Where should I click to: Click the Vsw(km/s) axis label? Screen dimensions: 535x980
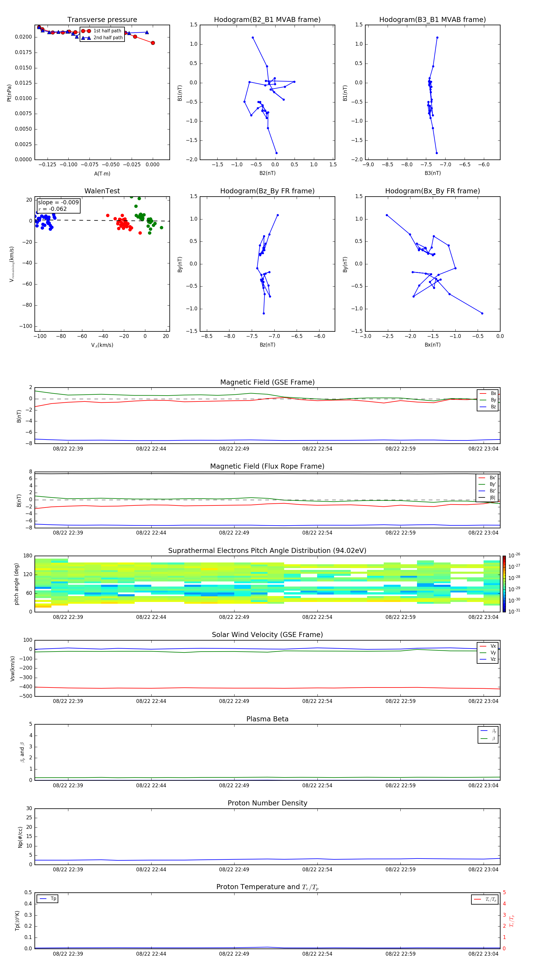pyautogui.click(x=12, y=668)
